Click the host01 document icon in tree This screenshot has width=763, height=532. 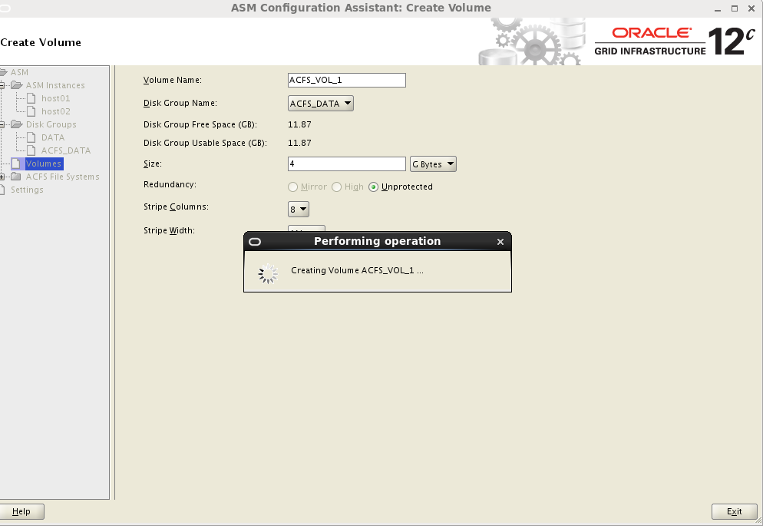31,98
